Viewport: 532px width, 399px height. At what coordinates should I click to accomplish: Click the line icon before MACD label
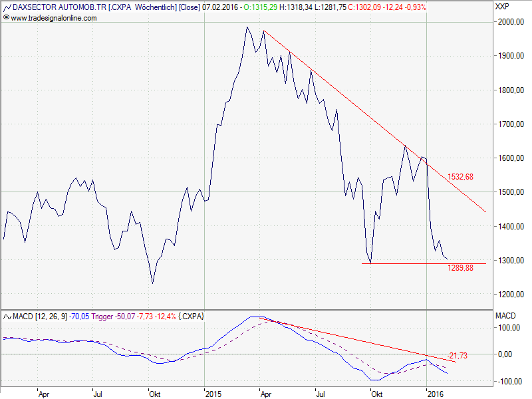coord(7,317)
